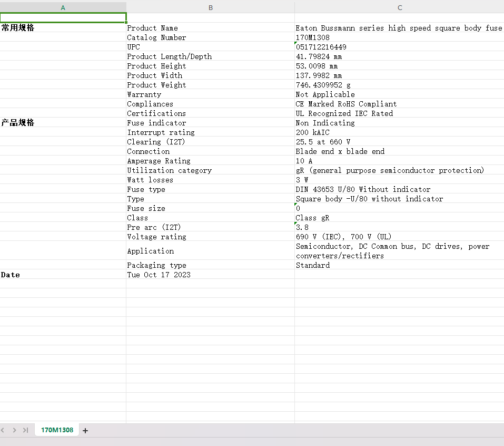Select the 'Square body -U/80 without indicator' cell
Image resolution: width=504 pixels, height=446 pixels.
tap(399, 199)
